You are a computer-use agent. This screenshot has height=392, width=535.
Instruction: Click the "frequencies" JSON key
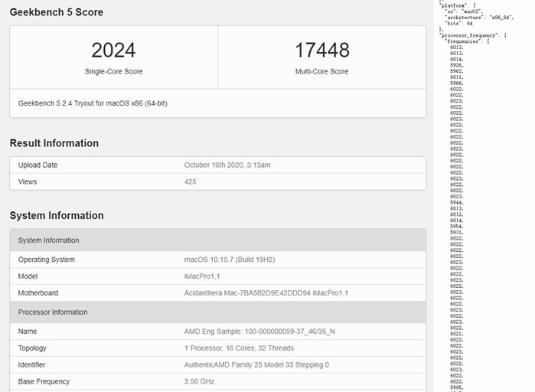pyautogui.click(x=462, y=41)
